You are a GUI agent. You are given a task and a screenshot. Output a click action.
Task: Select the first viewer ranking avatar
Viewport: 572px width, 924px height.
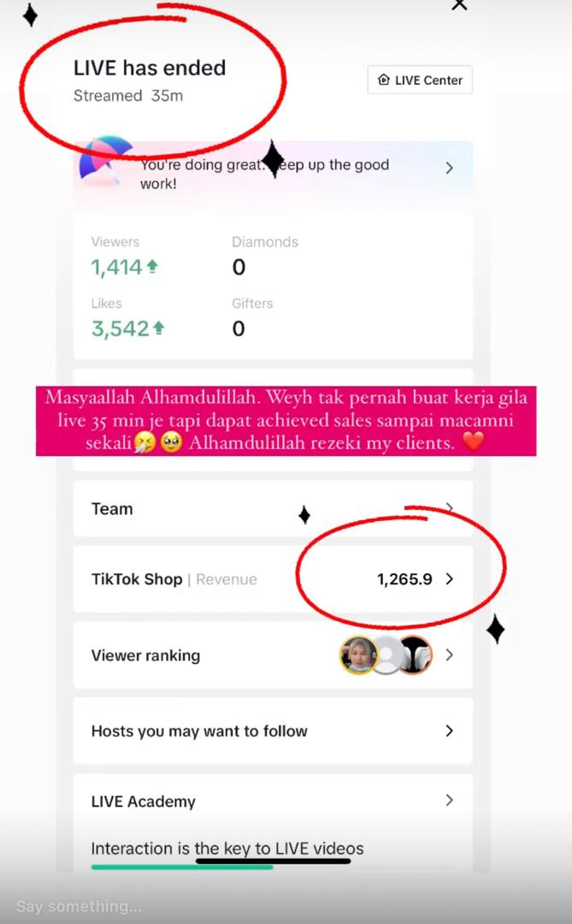358,654
